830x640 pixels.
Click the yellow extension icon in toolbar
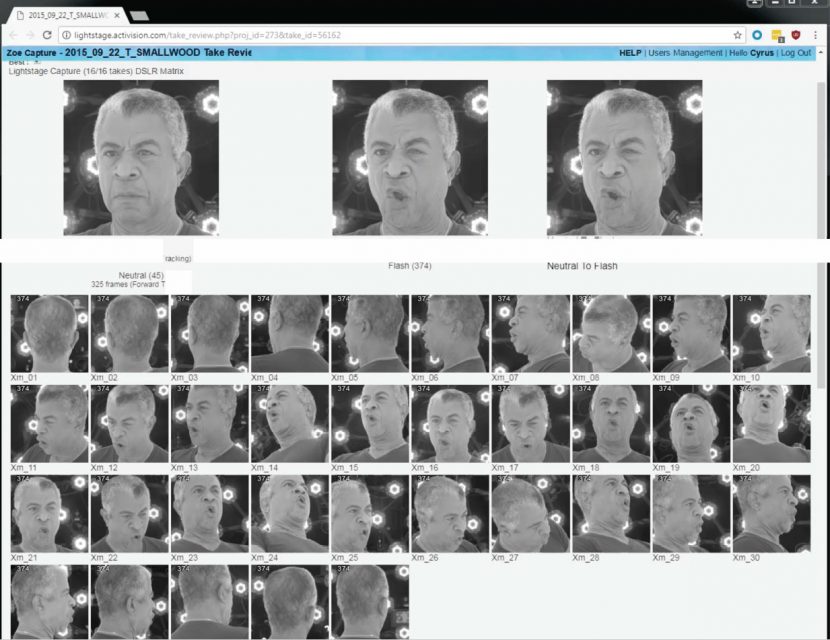coord(777,35)
